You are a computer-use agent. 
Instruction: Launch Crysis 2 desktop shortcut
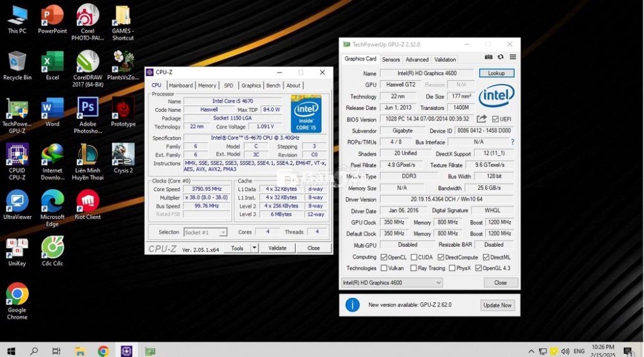pyautogui.click(x=123, y=159)
